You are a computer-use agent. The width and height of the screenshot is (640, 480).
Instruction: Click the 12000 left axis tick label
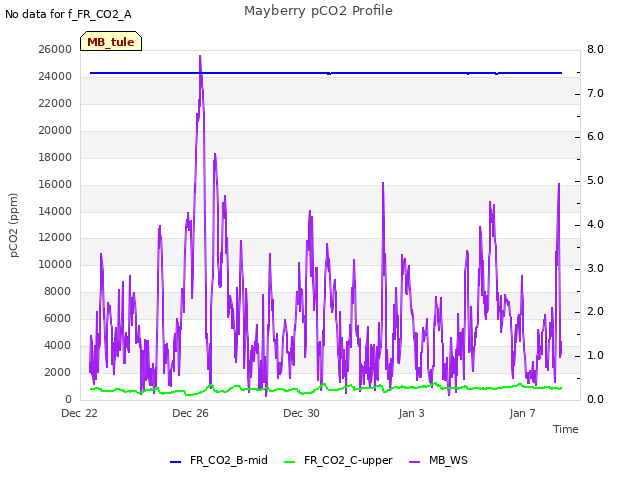(55, 238)
